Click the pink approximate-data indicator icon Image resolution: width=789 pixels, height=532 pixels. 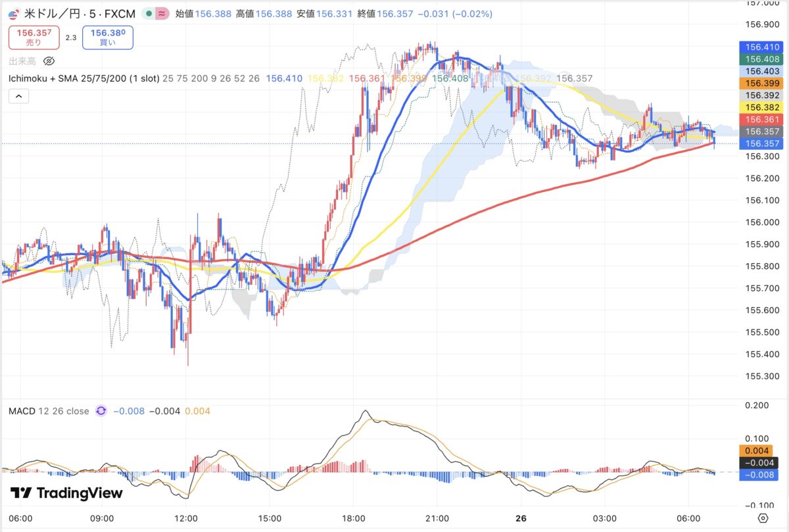coord(162,14)
